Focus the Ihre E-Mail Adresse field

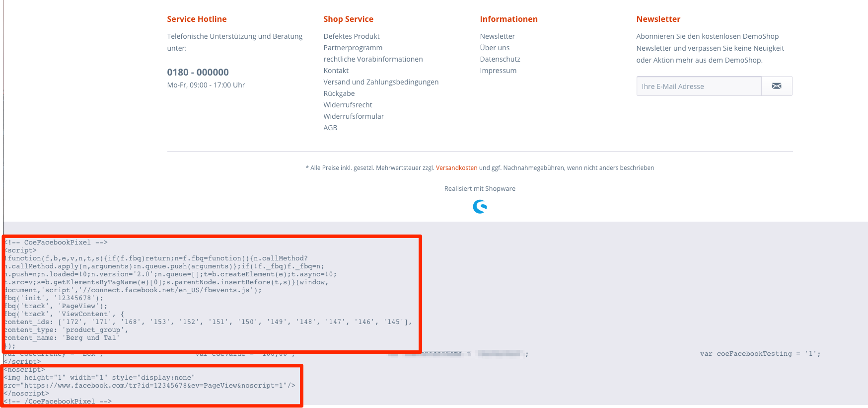pyautogui.click(x=699, y=86)
